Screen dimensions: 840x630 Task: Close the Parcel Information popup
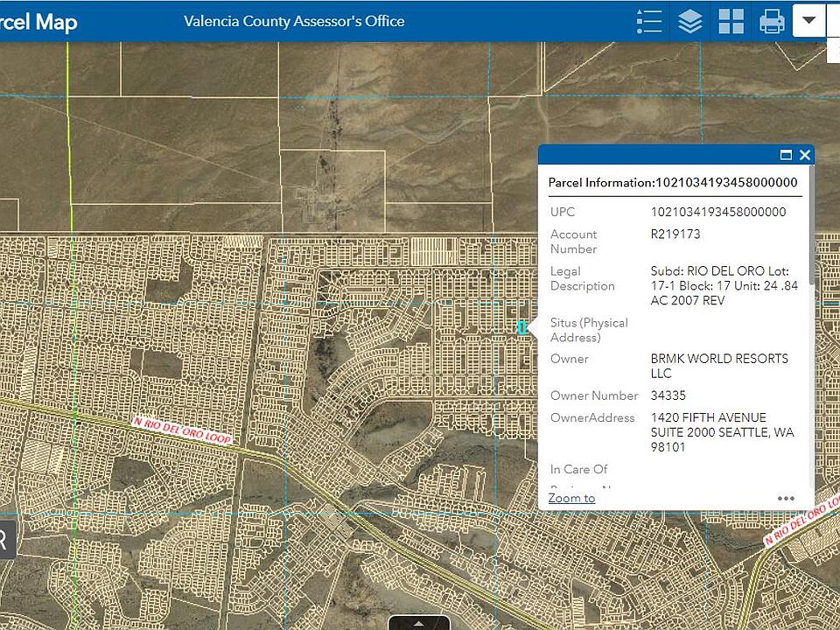(805, 155)
